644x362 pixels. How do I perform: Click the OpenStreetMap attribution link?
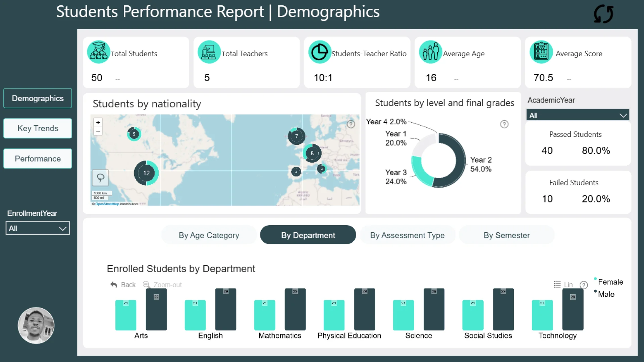pos(107,204)
